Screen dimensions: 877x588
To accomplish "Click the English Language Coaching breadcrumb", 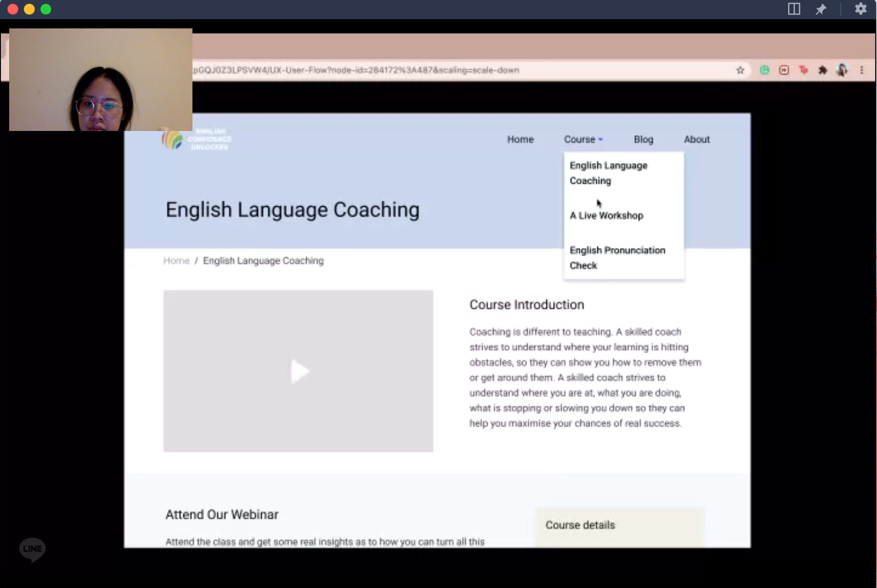I will [x=263, y=261].
